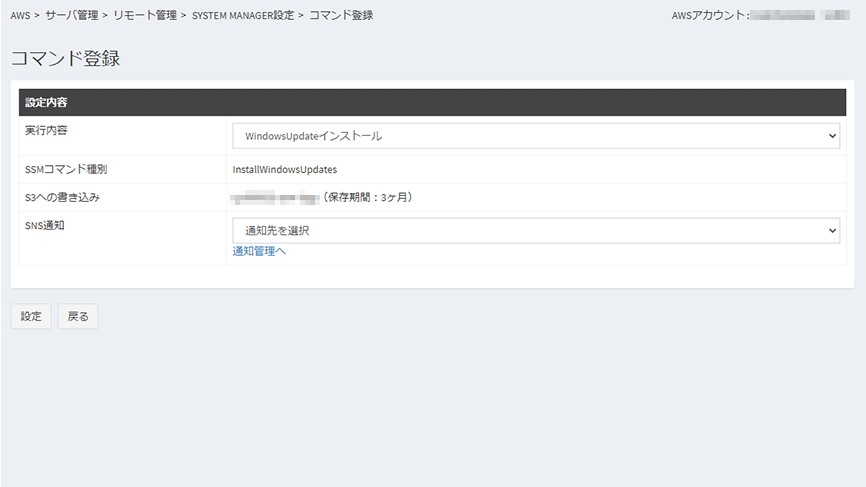Image resolution: width=866 pixels, height=487 pixels.
Task: Follow the 通知管理へ link
Action: pos(259,251)
